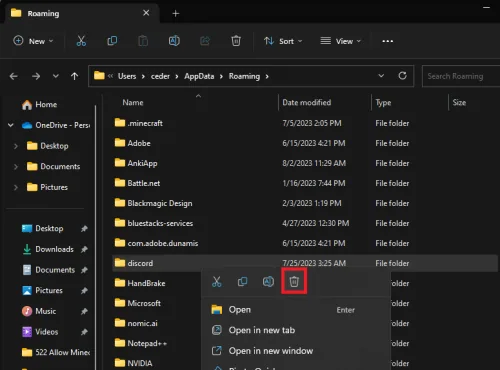
Task: Click AppData in the address breadcrumb
Action: 199,76
